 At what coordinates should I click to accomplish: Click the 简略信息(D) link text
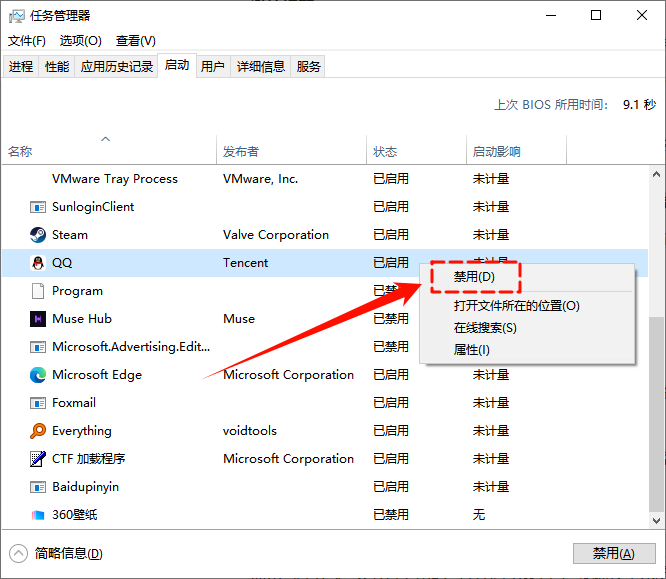(68, 554)
